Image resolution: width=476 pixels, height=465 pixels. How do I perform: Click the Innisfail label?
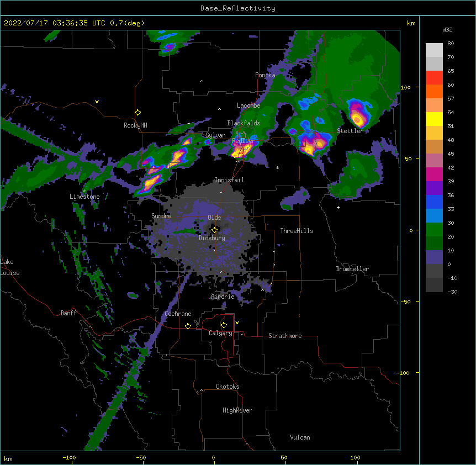tap(229, 180)
